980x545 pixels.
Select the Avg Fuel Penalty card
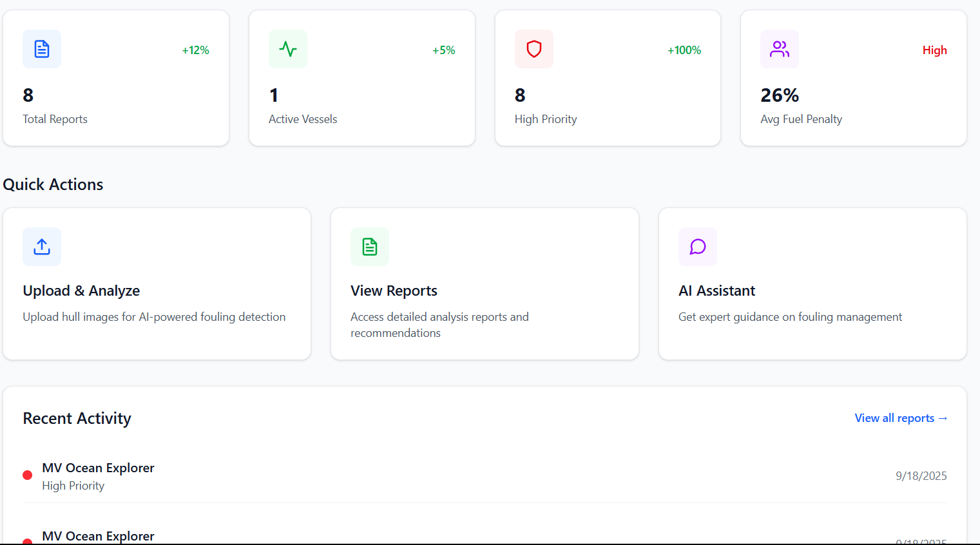[x=854, y=78]
